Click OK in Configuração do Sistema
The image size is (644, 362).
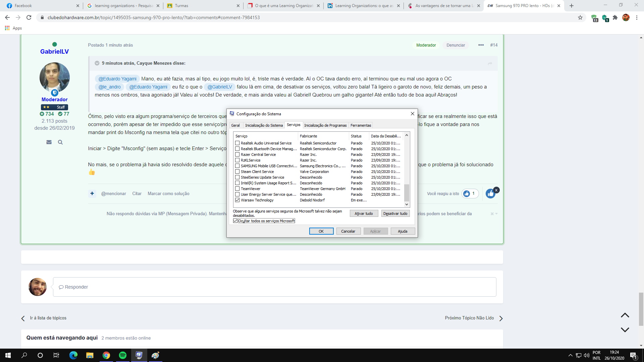[321, 231]
